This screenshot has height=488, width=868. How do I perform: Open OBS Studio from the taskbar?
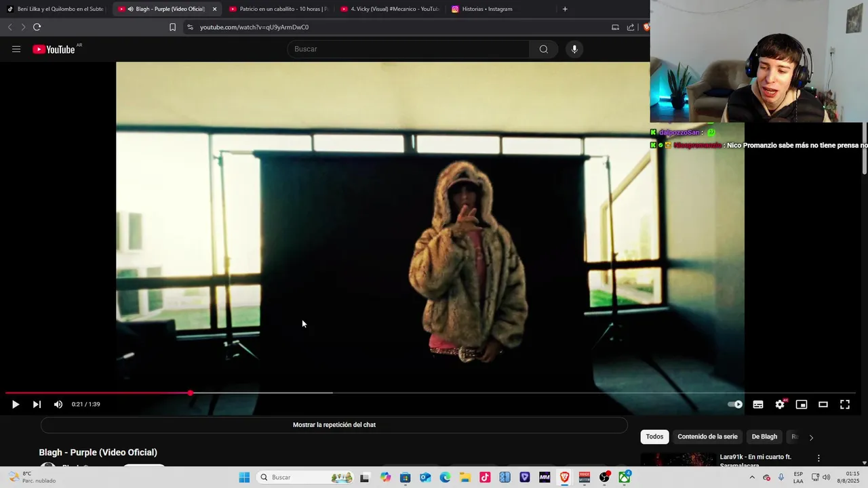point(604,477)
